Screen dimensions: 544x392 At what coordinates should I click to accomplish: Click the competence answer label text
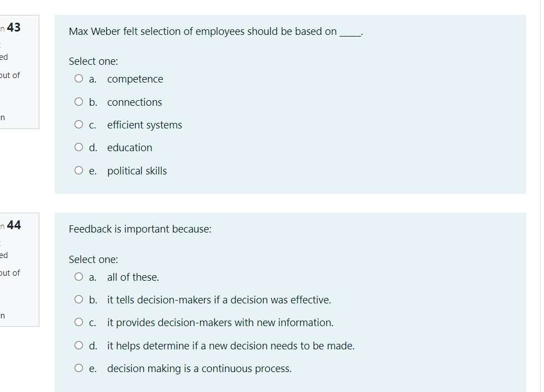135,79
